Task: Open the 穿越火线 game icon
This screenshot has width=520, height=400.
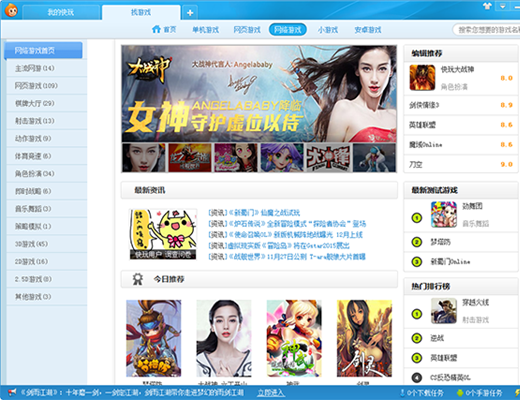Action: tap(444, 311)
